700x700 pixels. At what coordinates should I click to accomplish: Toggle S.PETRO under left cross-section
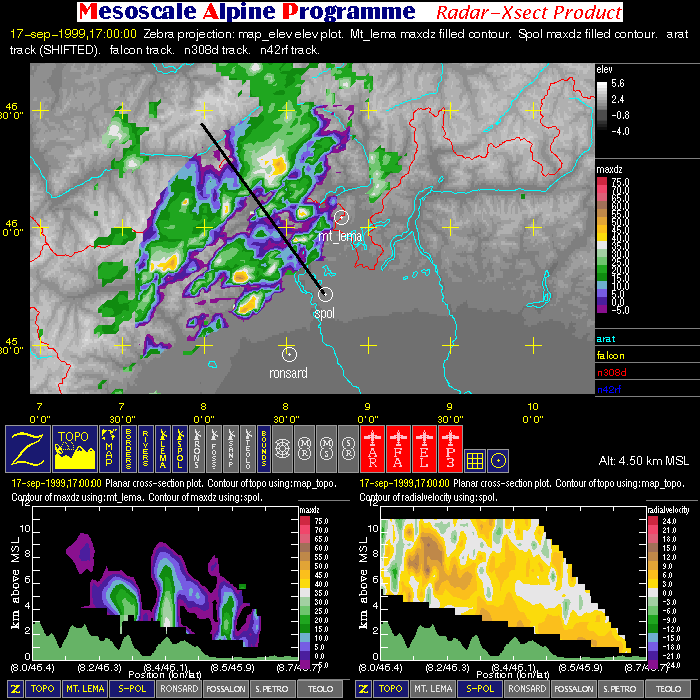[x=272, y=689]
